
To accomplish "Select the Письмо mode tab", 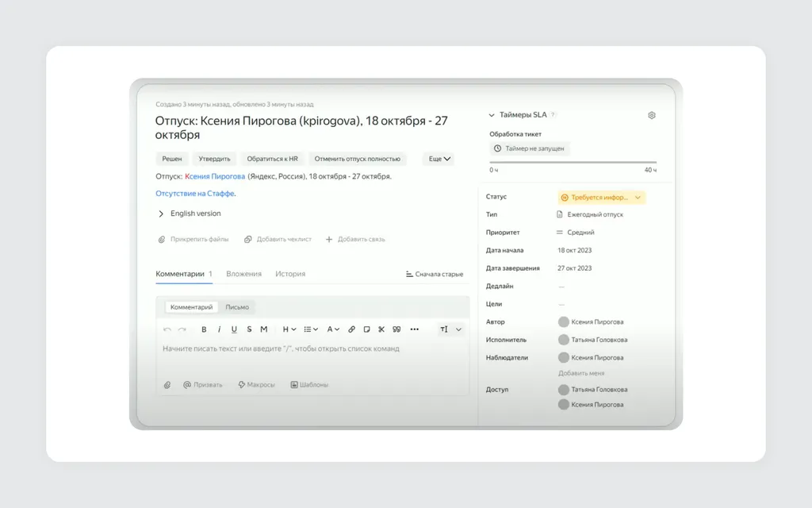I will [237, 307].
